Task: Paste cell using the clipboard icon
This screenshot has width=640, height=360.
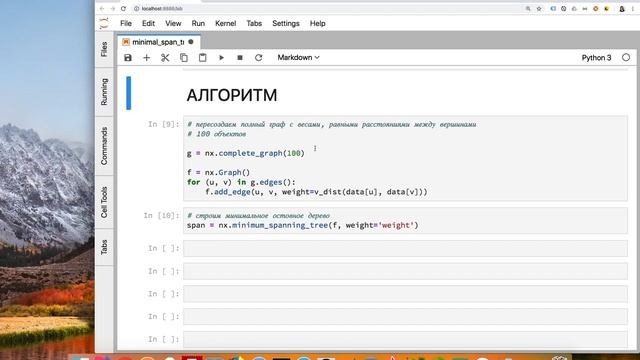Action: click(202, 58)
